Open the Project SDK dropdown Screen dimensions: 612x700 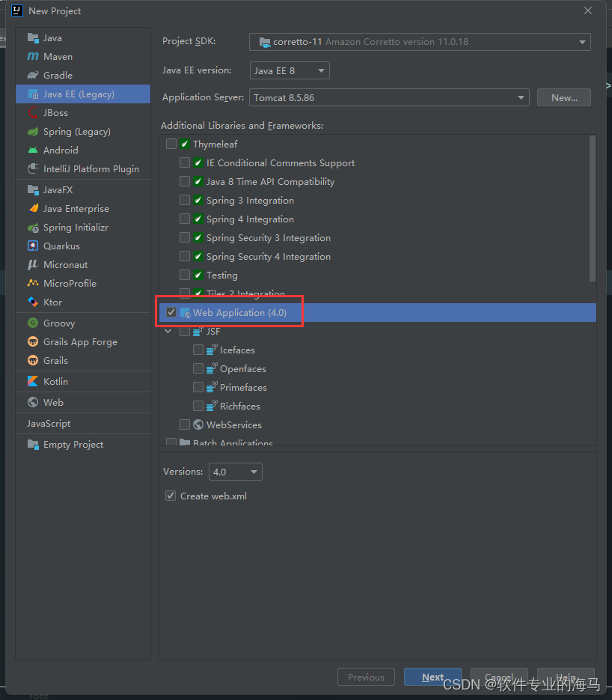click(x=420, y=41)
